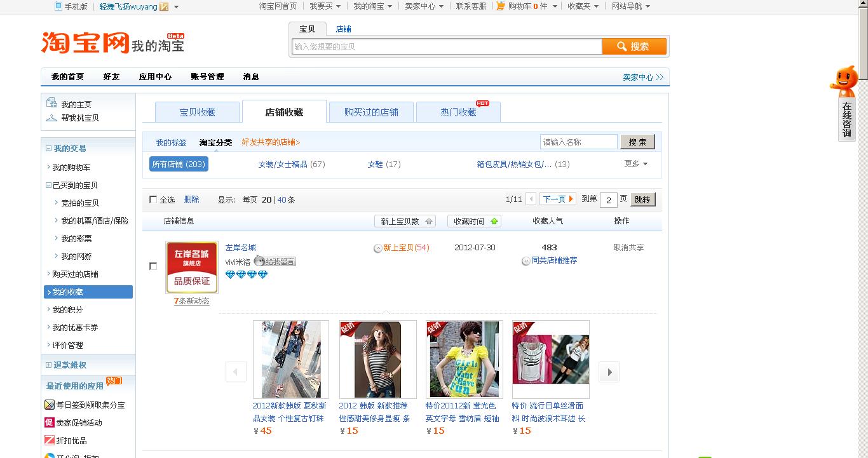Open the 我的淘宝 top dropdown
The image size is (868, 458).
(x=372, y=6)
